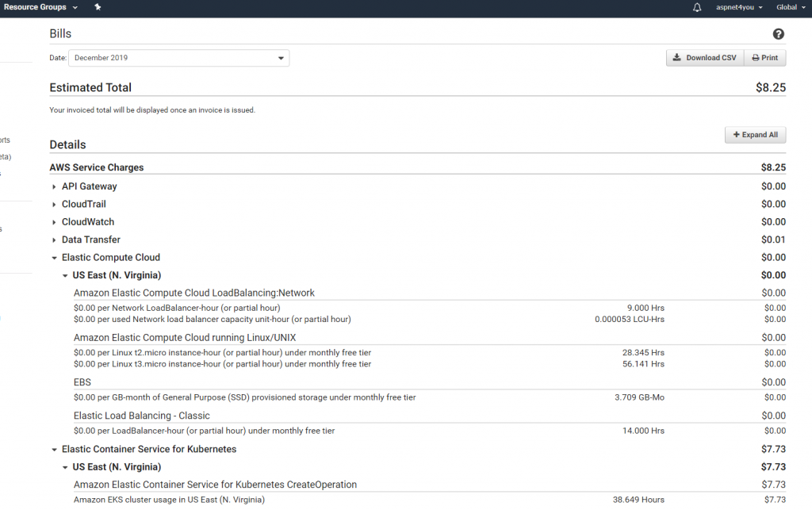Select Elastic Load Balancing - Classic item
Screen dimensions: 812x510
click(x=141, y=416)
